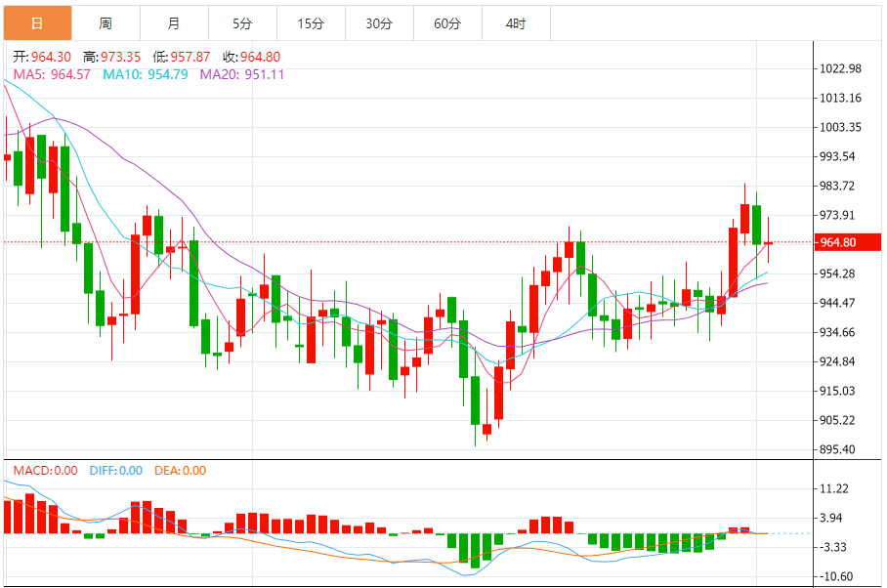This screenshot has width=887, height=588.
Task: Click the -3.33 MACD axis label
Action: click(x=832, y=547)
